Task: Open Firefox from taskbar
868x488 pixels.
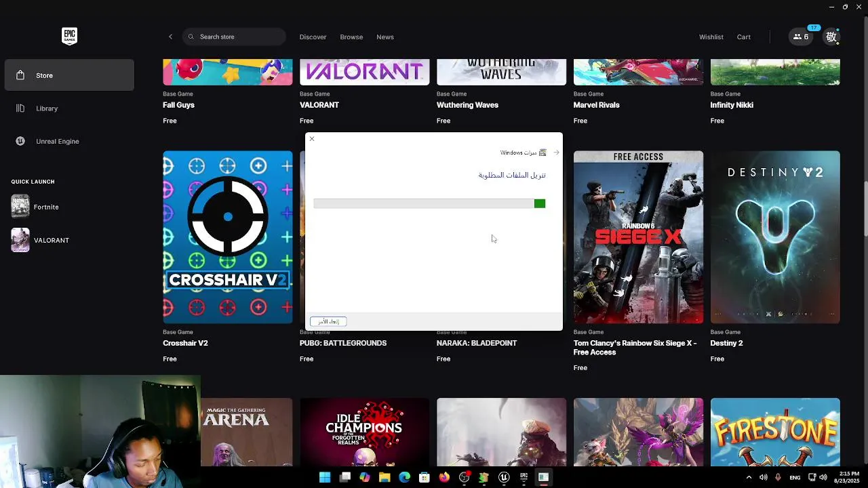Action: pos(444,477)
